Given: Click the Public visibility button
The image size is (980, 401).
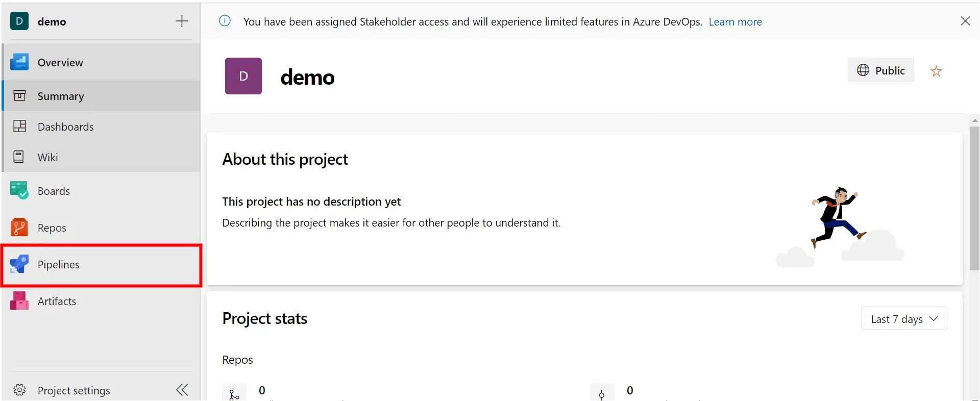Looking at the screenshot, I should point(881,70).
